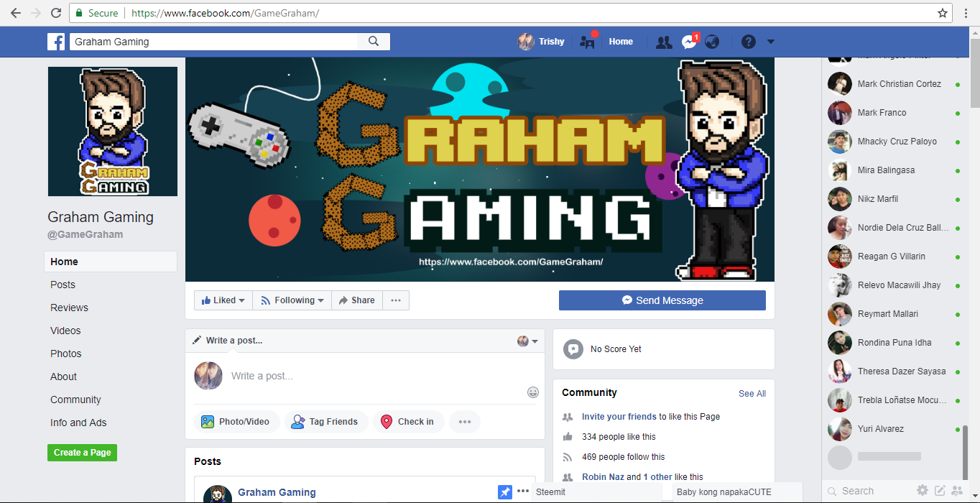
Task: Open the page more options ellipsis button
Action: (396, 300)
